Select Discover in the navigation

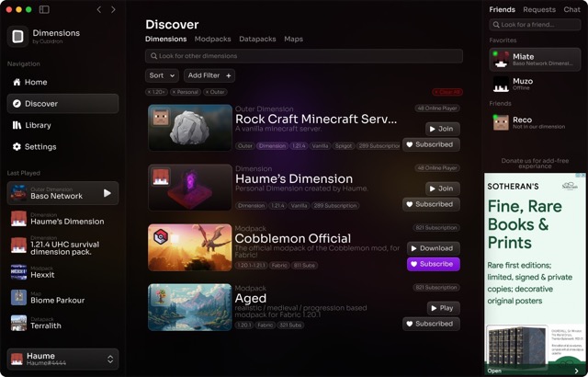pos(63,104)
